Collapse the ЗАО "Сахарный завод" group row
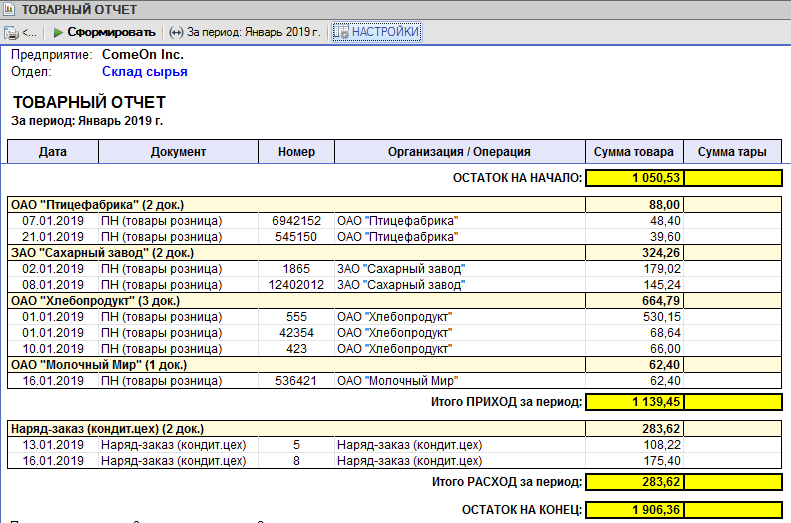791x523 pixels. click(x=394, y=253)
